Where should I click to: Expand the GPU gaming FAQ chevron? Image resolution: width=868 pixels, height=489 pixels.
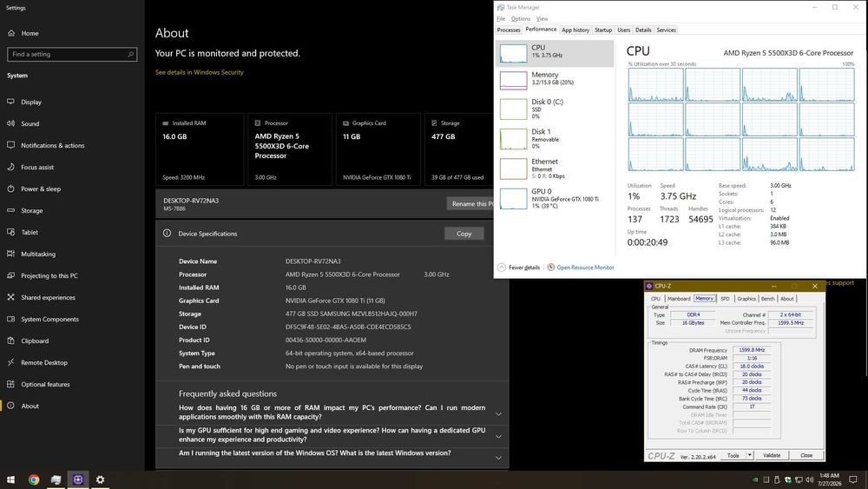click(x=498, y=437)
